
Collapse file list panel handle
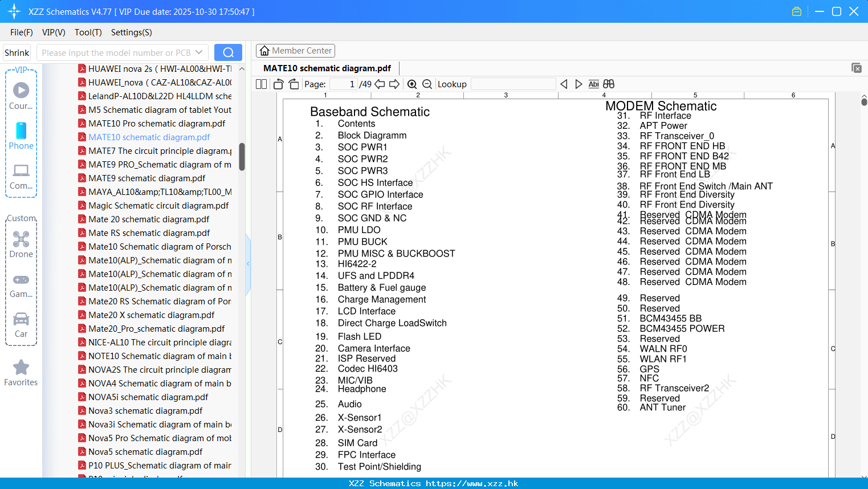click(x=248, y=263)
